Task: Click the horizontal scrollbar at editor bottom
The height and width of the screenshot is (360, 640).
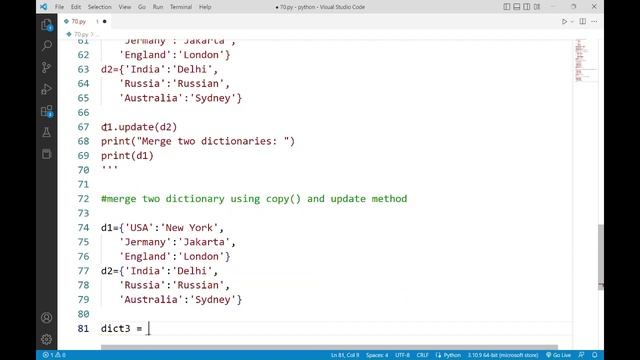Action: (329, 347)
